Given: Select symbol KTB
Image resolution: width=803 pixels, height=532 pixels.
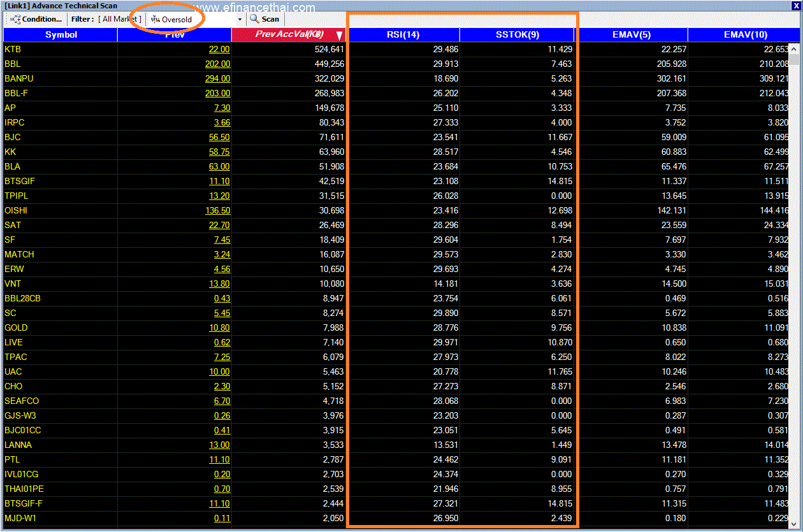Looking at the screenshot, I should click(13, 49).
